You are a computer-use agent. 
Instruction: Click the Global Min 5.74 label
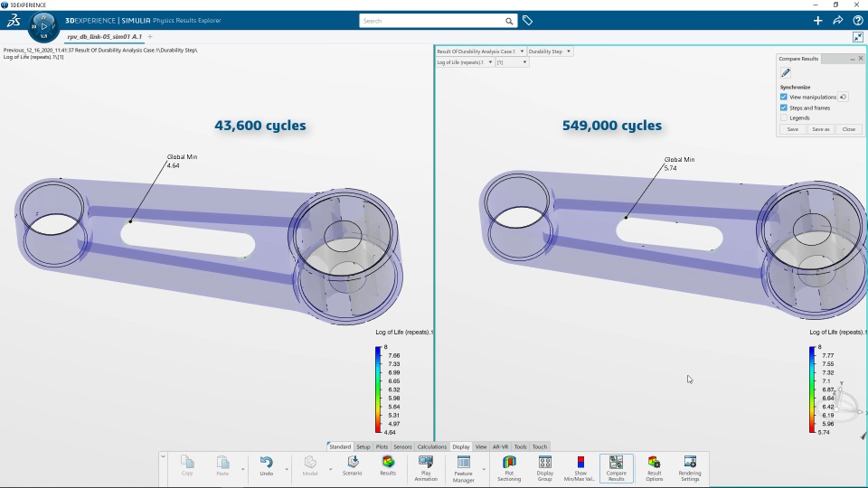[679, 164]
